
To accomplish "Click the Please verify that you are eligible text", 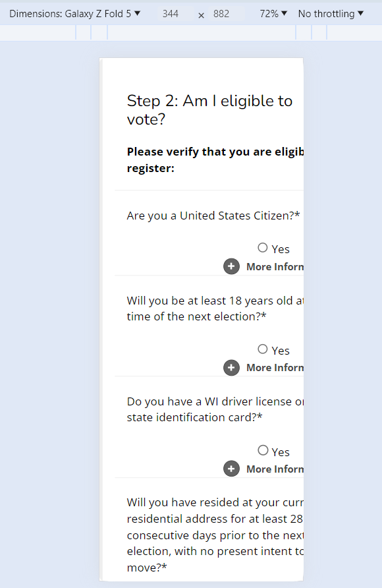I will (215, 160).
